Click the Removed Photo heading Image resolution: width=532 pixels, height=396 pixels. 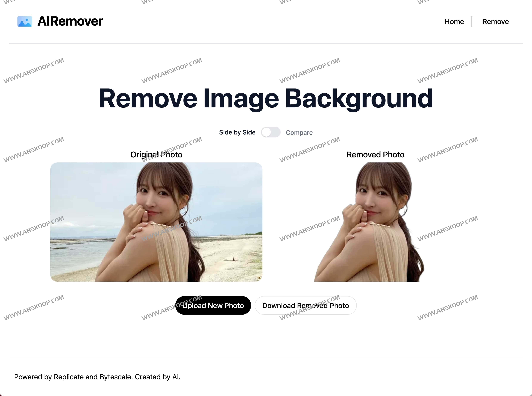coord(375,155)
